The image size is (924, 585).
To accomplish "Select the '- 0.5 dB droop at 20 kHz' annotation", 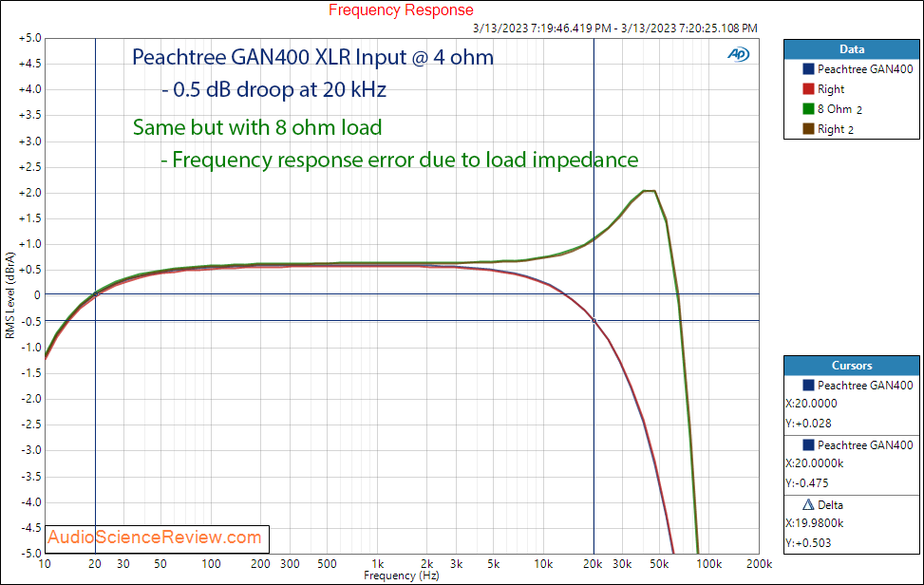I will click(x=274, y=89).
